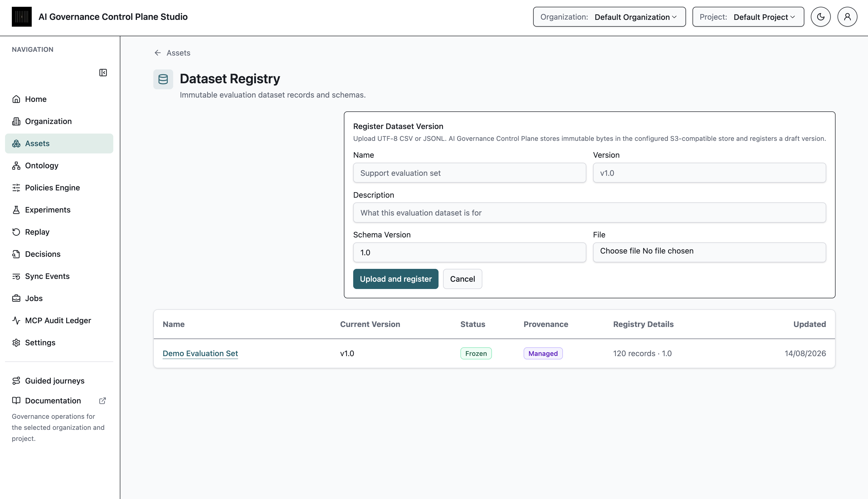The width and height of the screenshot is (868, 499).
Task: Go to Home in the navigation
Action: 59,99
